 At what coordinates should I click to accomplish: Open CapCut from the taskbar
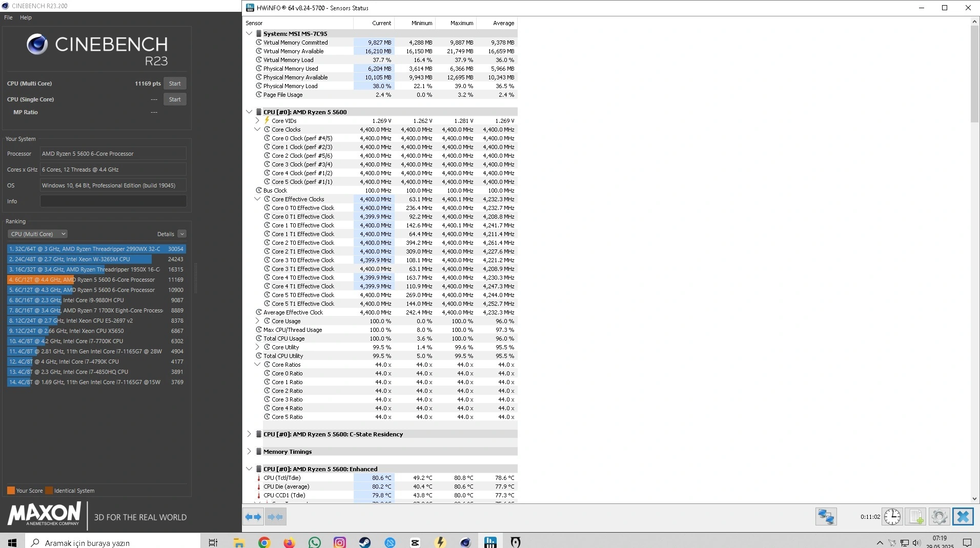click(x=415, y=542)
